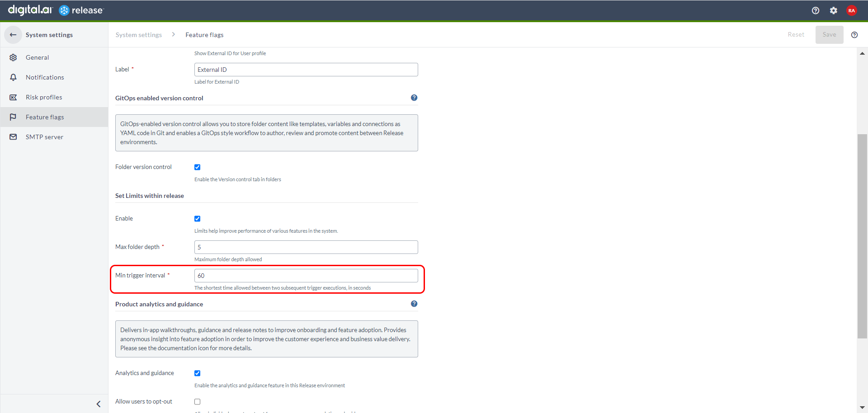Click the Risk profiles icon

pos(13,97)
